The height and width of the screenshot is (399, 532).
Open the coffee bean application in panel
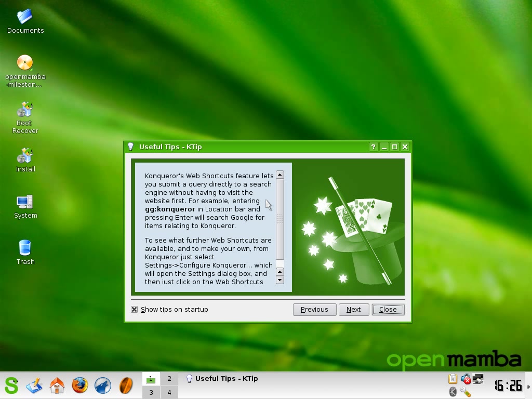(126, 385)
